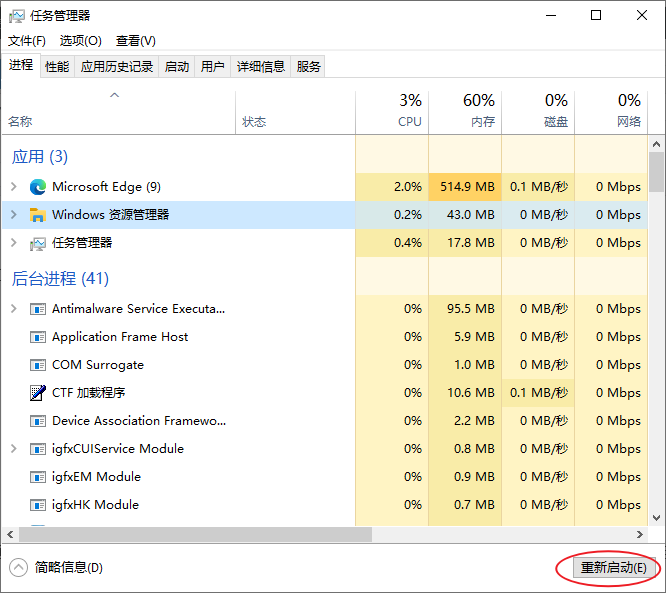Image resolution: width=666 pixels, height=593 pixels.
Task: Click the igfxCUIService Module icon
Action: [x=38, y=449]
